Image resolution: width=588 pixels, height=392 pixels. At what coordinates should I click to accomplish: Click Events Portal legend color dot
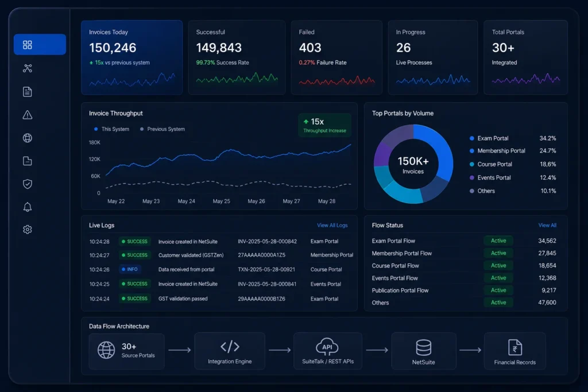click(472, 178)
